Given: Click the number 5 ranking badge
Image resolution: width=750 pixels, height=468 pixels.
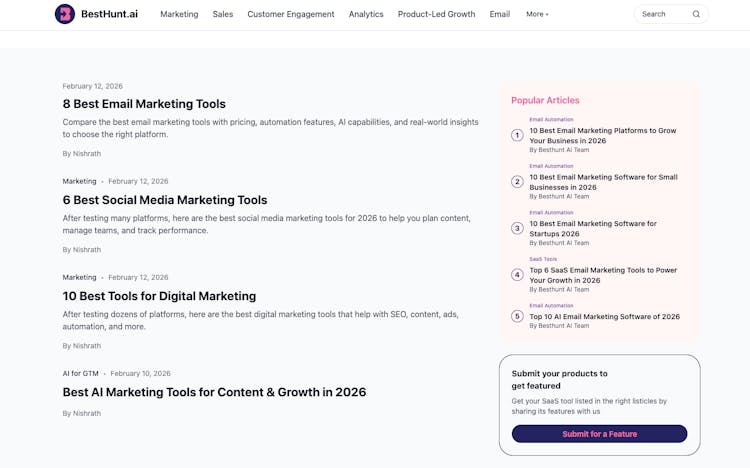Looking at the screenshot, I should click(x=517, y=316).
